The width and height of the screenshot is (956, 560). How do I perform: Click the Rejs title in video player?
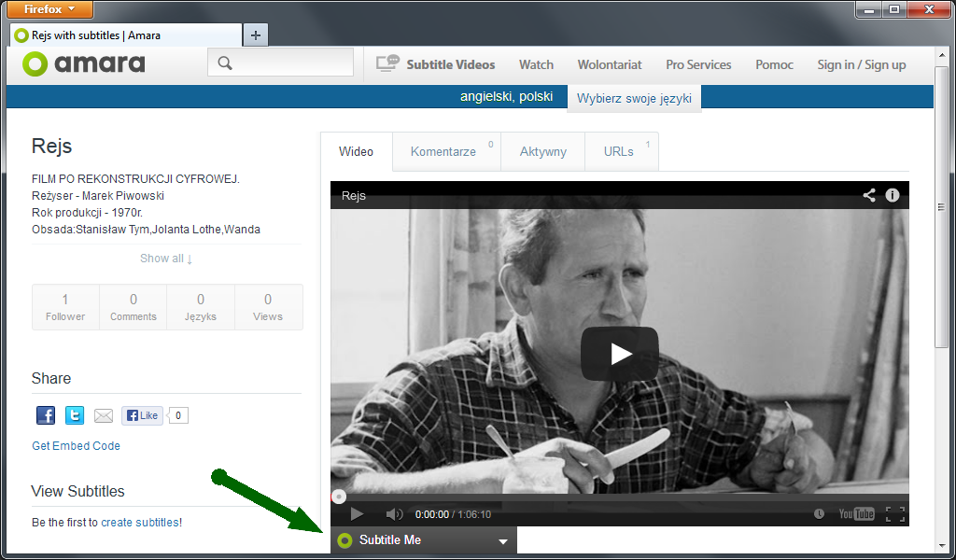coord(354,196)
